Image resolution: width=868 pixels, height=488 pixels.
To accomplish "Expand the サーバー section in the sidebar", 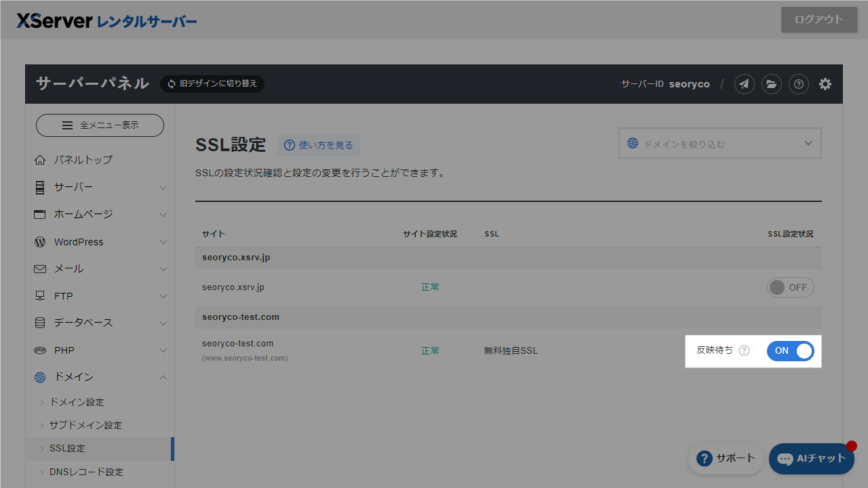I will tap(163, 187).
